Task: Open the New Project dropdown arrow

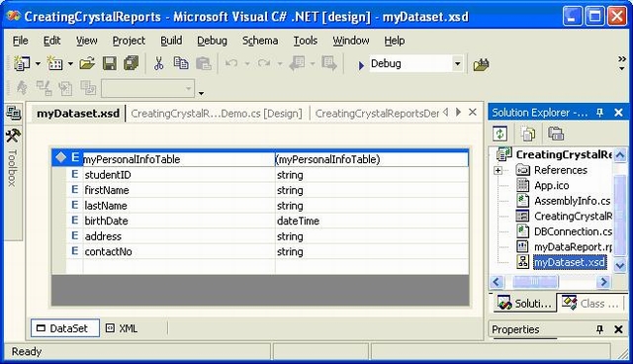Action: 38,63
